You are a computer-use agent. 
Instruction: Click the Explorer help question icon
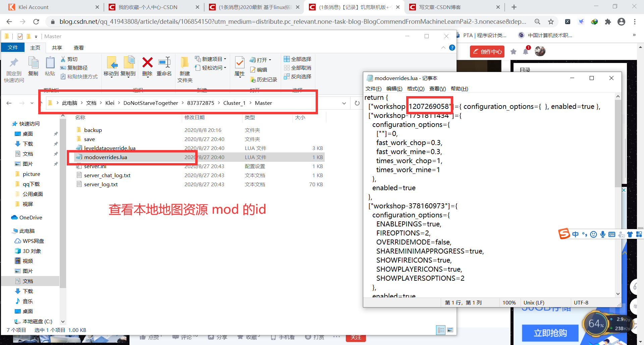tap(452, 48)
